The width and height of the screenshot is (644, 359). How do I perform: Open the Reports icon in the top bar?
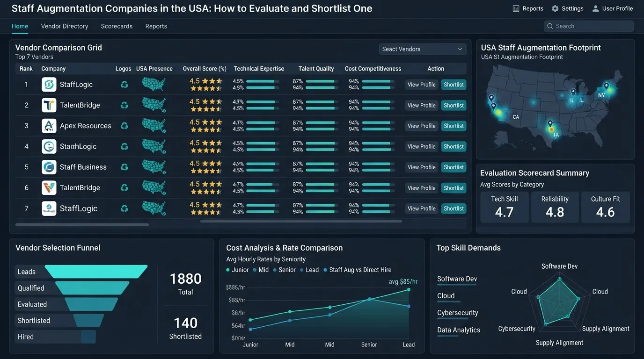click(x=516, y=8)
